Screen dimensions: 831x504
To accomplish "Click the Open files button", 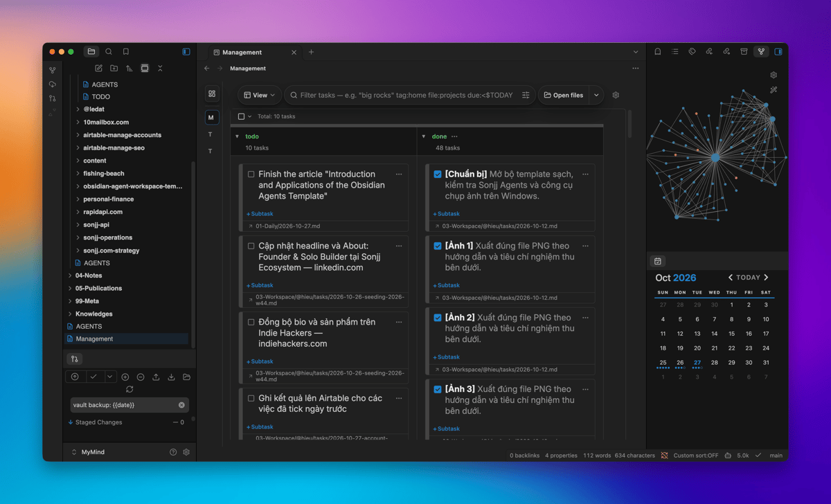I will (x=563, y=95).
